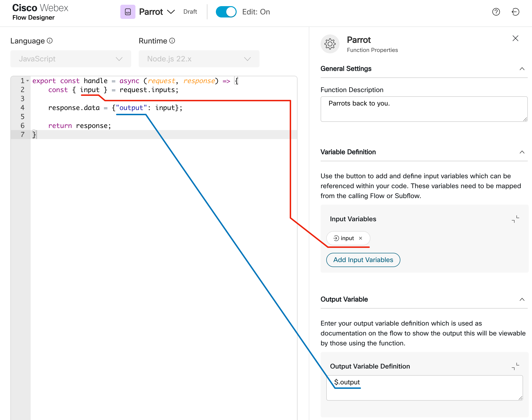The width and height of the screenshot is (532, 420).
Task: Open the JavaScript language dropdown
Action: (x=71, y=59)
